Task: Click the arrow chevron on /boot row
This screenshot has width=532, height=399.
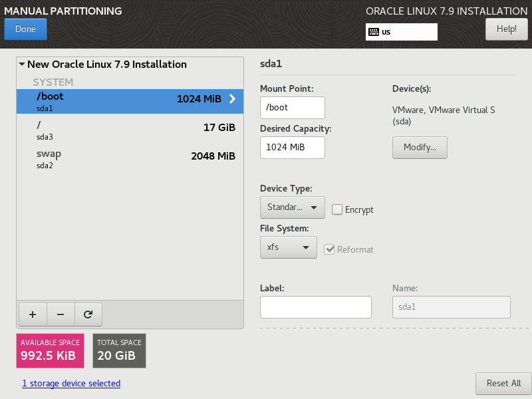Action: point(232,98)
